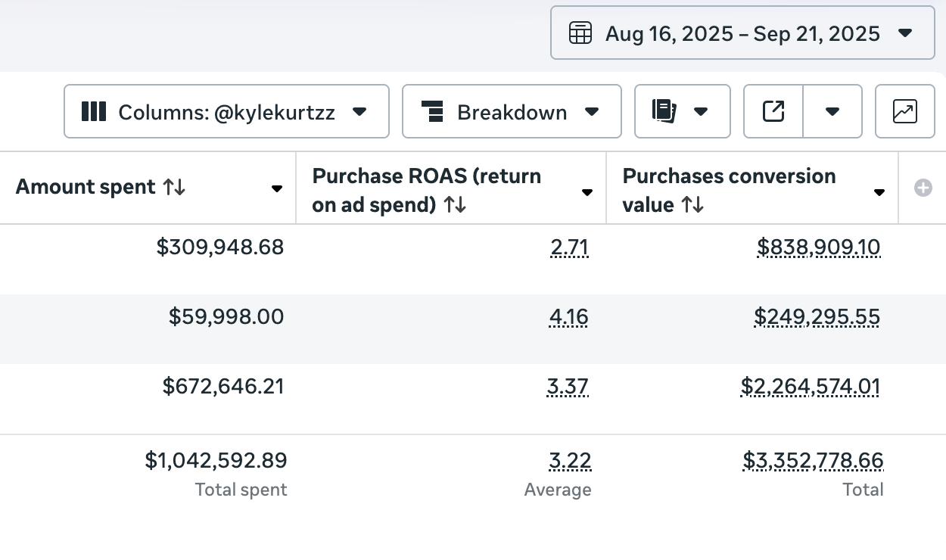Click the plus icon to add a column
Image resolution: width=946 pixels, height=560 pixels.
click(x=923, y=188)
